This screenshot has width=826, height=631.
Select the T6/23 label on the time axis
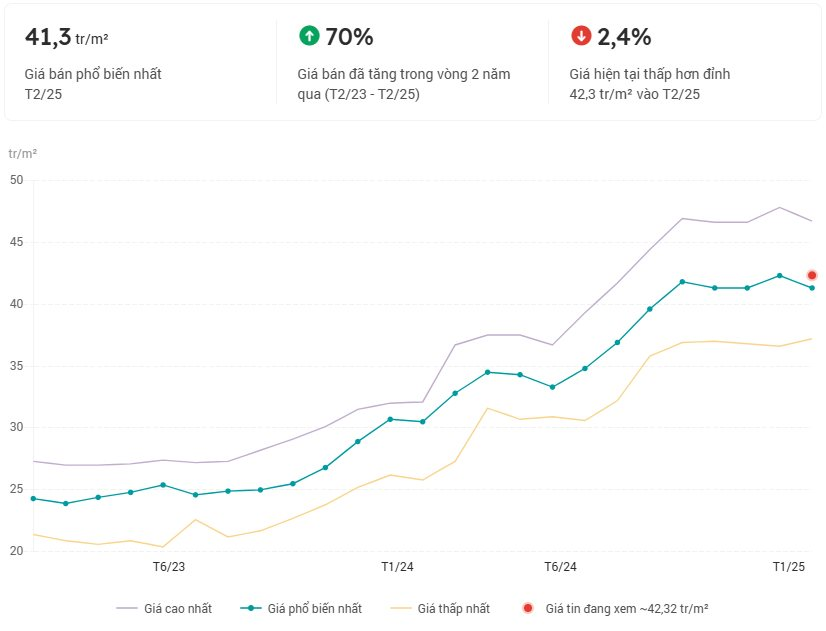(x=169, y=567)
